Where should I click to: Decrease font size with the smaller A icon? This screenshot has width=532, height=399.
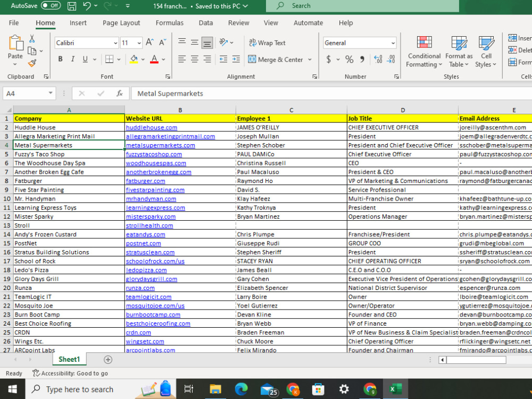162,42
